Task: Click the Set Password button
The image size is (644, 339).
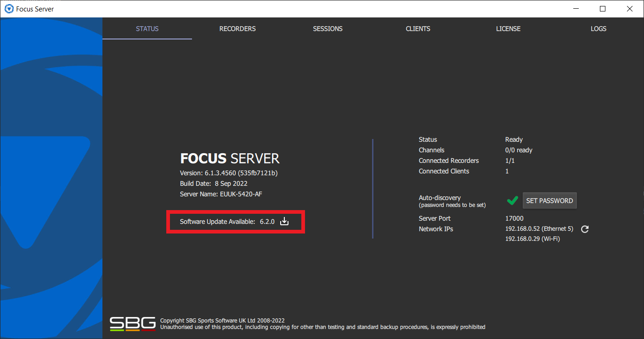Action: point(549,200)
